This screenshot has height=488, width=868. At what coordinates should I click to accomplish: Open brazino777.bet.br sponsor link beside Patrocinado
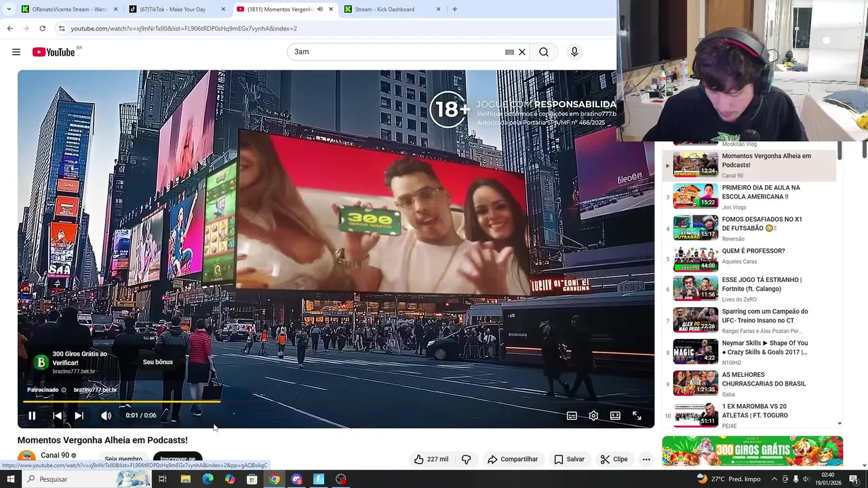pos(96,390)
